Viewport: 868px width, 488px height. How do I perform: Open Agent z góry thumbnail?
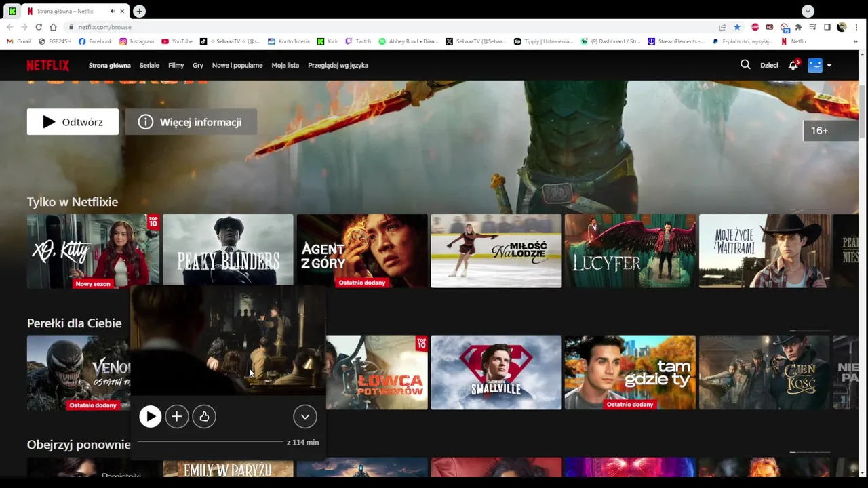362,251
